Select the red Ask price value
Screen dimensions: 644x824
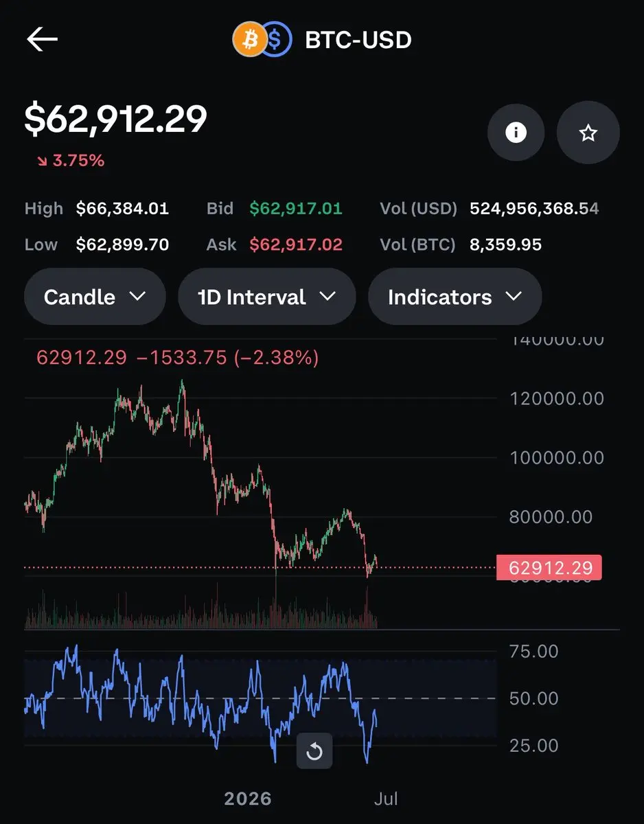(295, 244)
